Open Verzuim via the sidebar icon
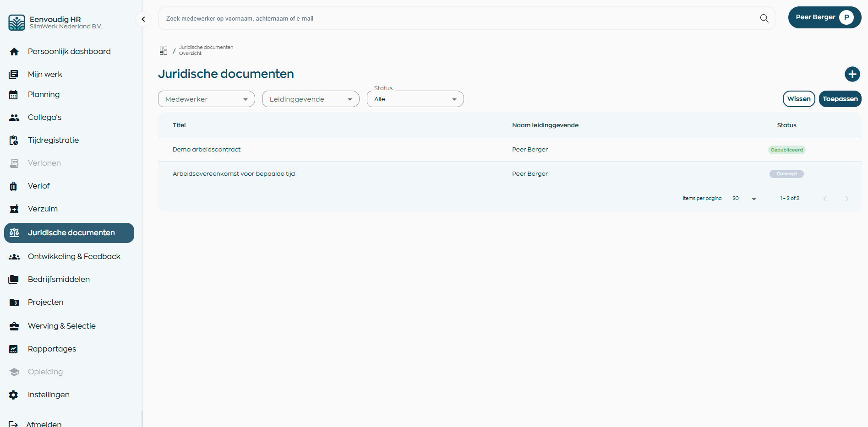This screenshot has width=868, height=427. [14, 209]
